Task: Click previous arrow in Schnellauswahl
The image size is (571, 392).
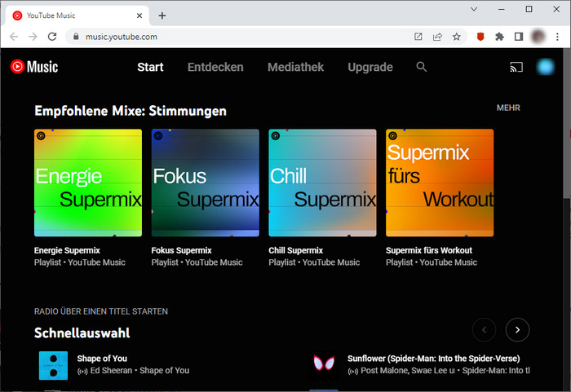Action: (x=484, y=330)
